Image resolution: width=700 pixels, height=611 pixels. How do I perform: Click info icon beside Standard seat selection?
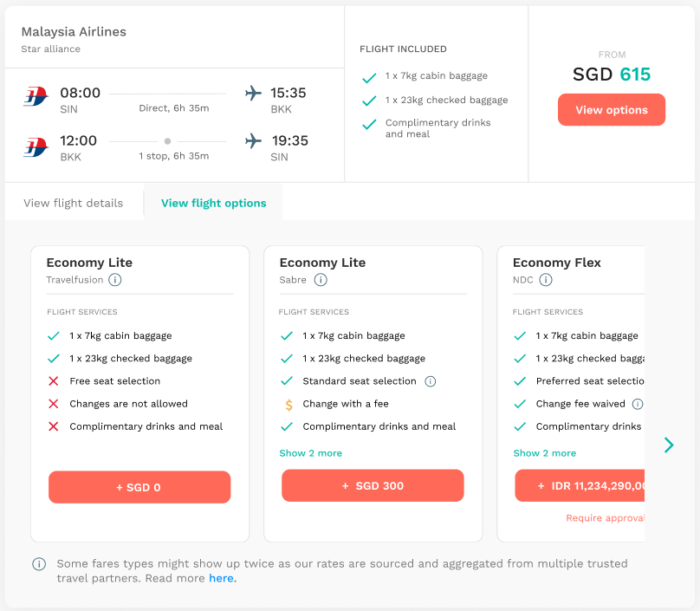coord(431,381)
